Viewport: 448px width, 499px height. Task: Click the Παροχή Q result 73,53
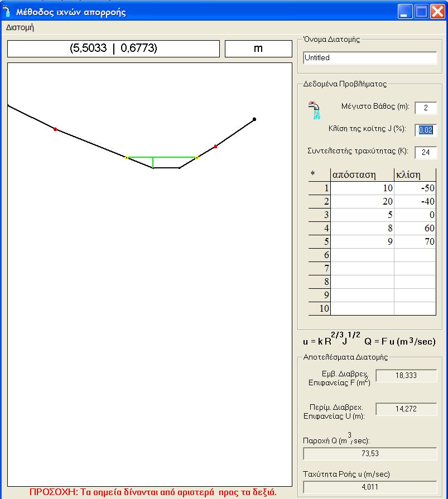[x=370, y=453]
